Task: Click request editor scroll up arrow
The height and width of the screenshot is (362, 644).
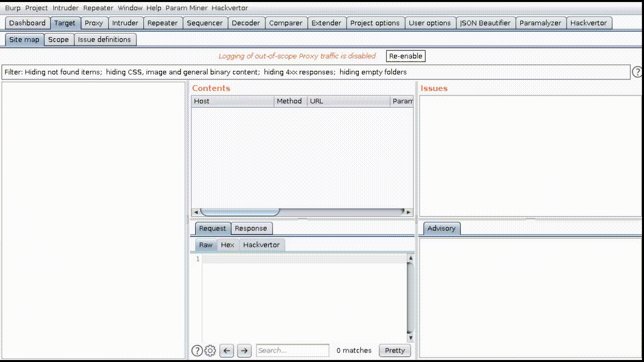Action: (x=411, y=258)
